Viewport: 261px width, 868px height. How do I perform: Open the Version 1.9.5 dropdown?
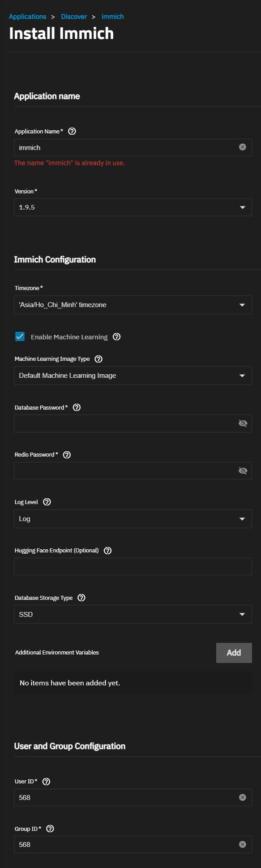(133, 207)
